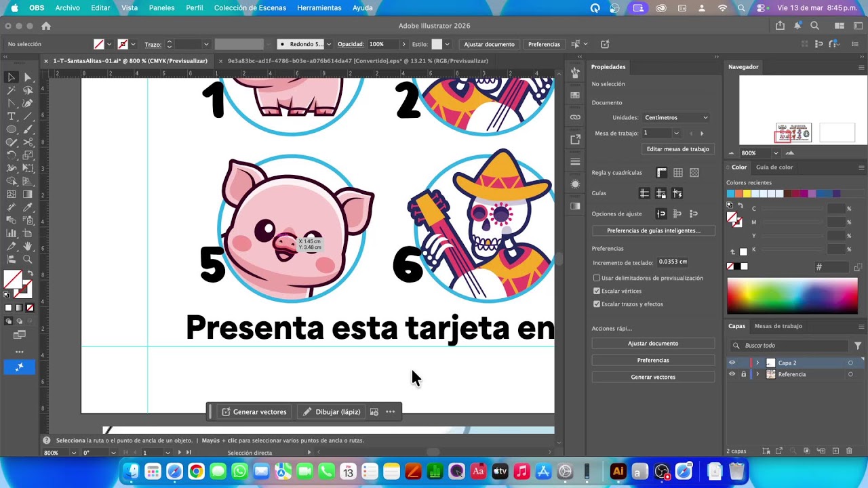Switch to the Guía de color tab
The height and width of the screenshot is (488, 868).
(x=774, y=167)
